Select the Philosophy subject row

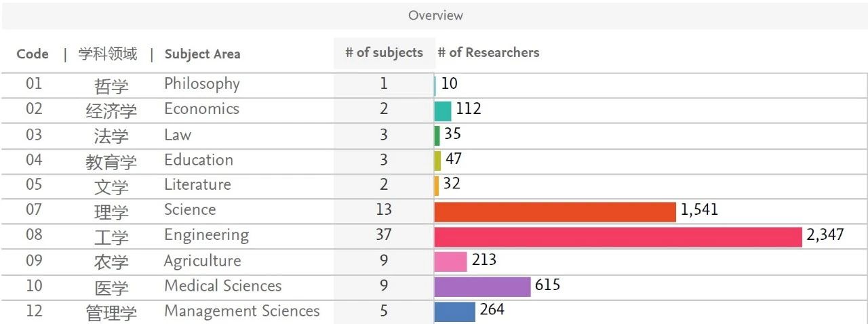pos(201,84)
